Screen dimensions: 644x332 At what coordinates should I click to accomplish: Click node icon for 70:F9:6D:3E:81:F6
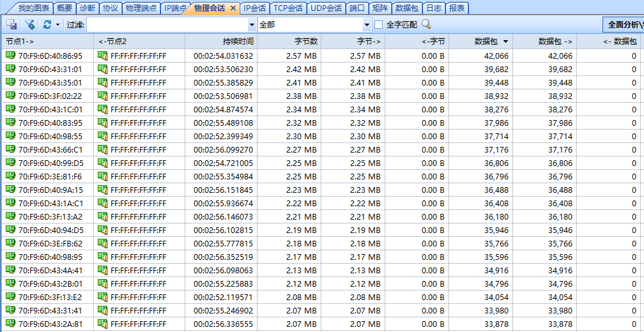(10, 176)
